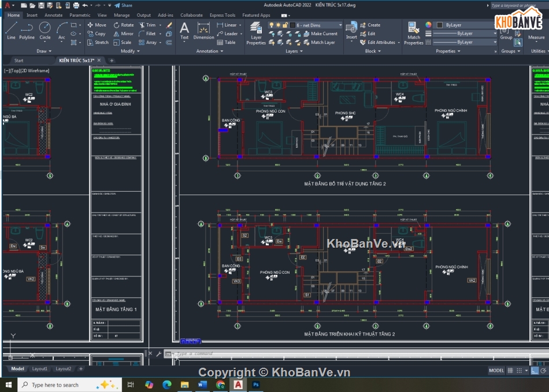Click the Make Current button
Screen dimensions: 549x392
point(320,33)
